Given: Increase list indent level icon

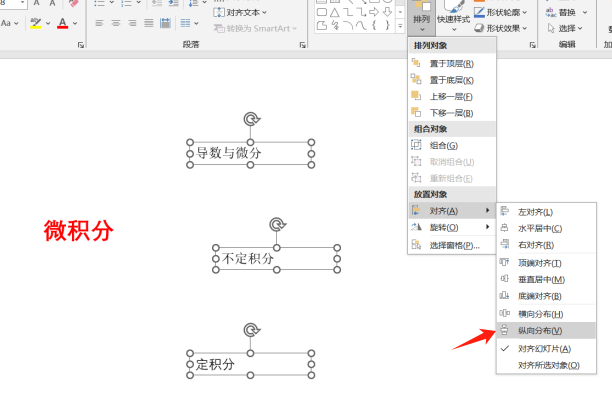Looking at the screenshot, I should click(x=173, y=3).
